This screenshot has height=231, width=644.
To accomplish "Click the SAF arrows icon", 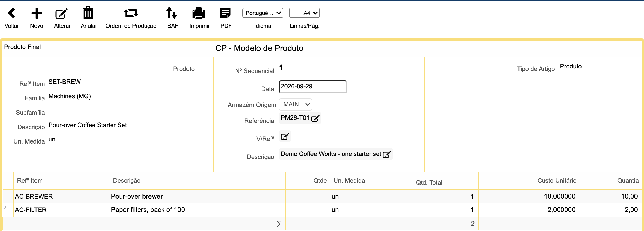I will tap(172, 13).
